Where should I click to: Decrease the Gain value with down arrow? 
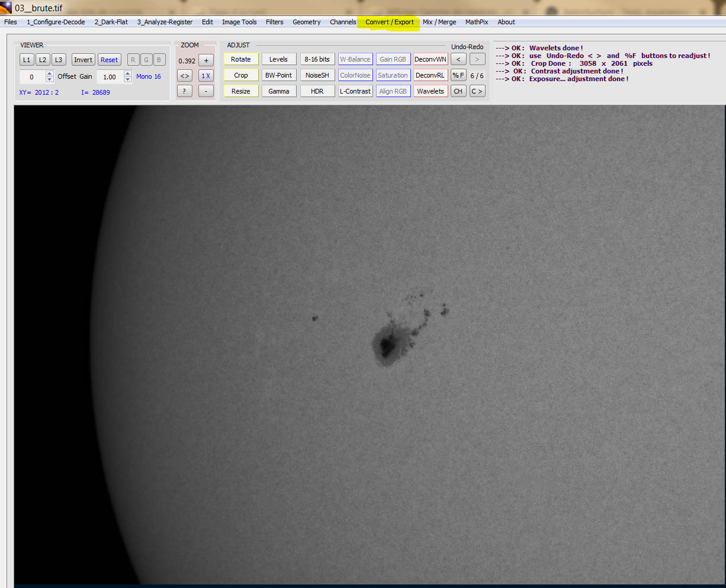pyautogui.click(x=128, y=80)
